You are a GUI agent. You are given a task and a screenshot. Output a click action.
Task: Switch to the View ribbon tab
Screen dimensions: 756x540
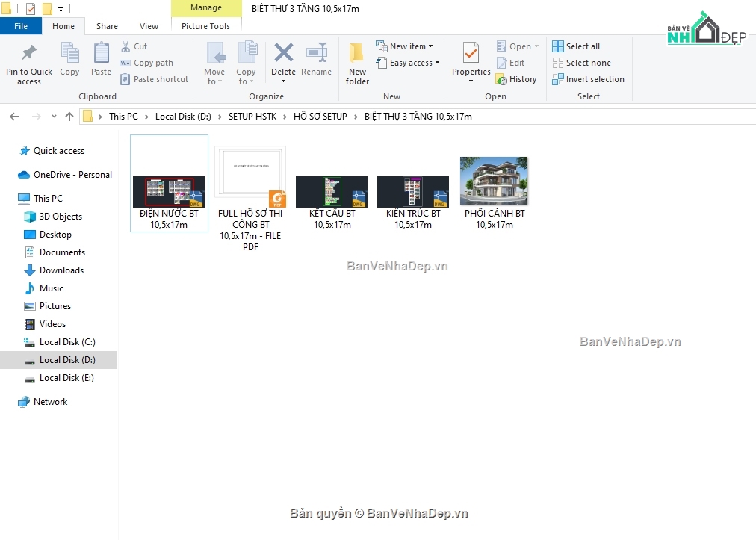pos(149,26)
